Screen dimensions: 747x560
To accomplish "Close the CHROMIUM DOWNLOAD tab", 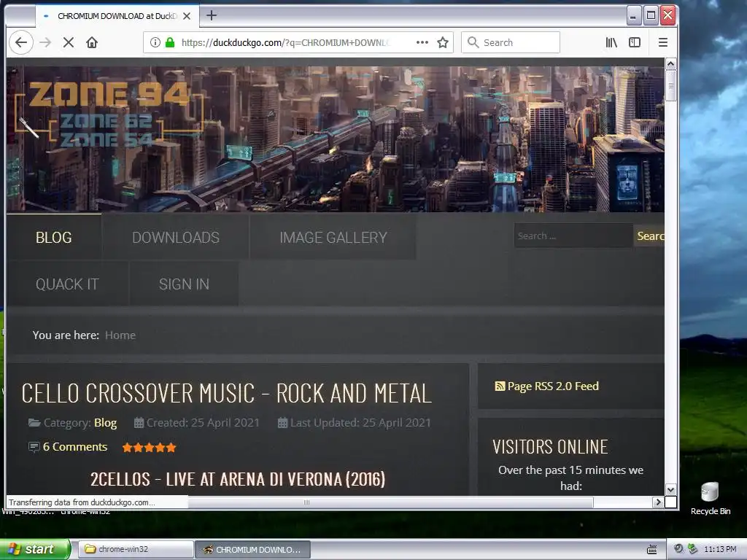I will pyautogui.click(x=187, y=16).
